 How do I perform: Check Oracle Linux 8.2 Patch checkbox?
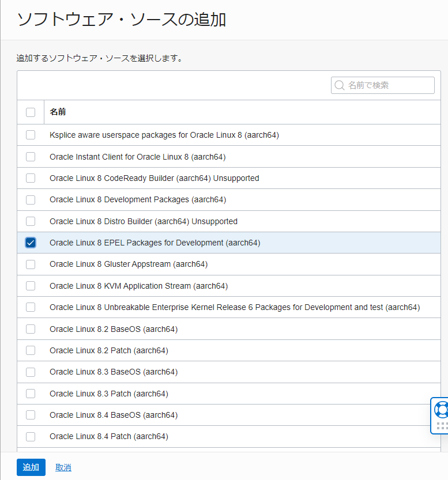tap(31, 350)
